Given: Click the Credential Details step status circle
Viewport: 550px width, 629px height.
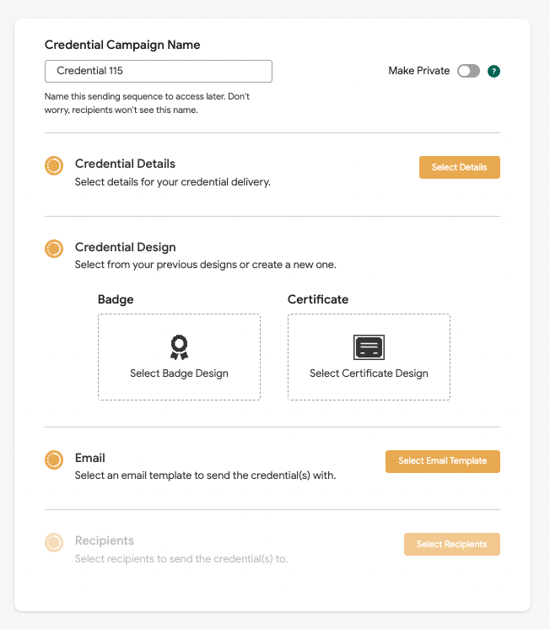Looking at the screenshot, I should (54, 166).
